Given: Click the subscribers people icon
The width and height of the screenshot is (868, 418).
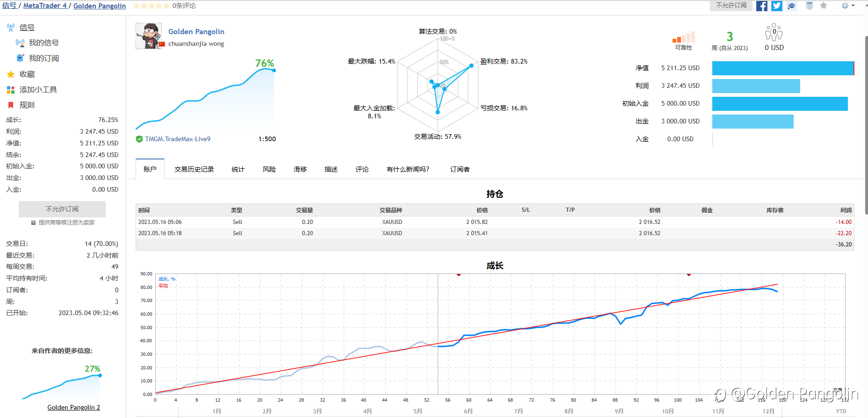Looking at the screenshot, I should 774,32.
